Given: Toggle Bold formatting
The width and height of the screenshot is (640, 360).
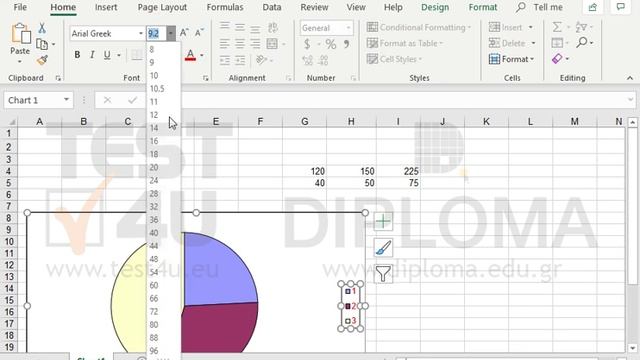Looking at the screenshot, I should coord(77,55).
